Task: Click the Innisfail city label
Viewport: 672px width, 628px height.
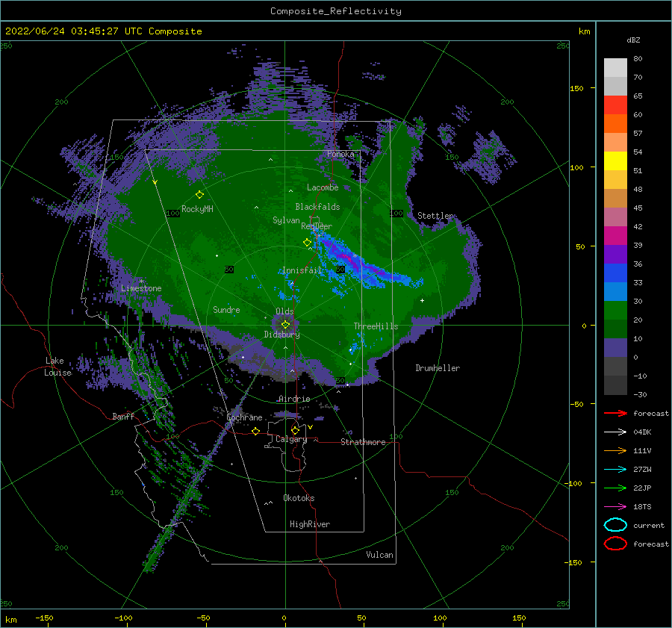Action: (302, 270)
